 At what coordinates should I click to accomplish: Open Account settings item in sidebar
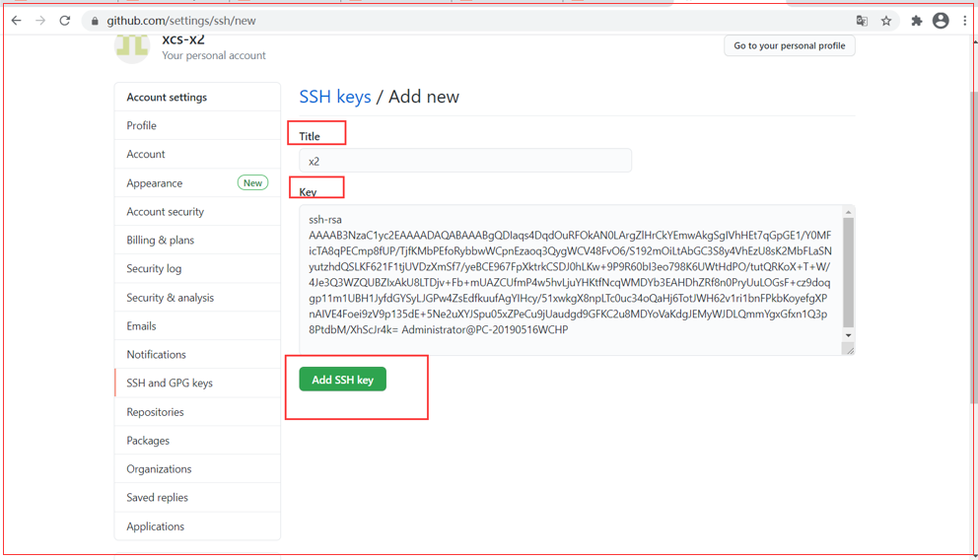(198, 154)
